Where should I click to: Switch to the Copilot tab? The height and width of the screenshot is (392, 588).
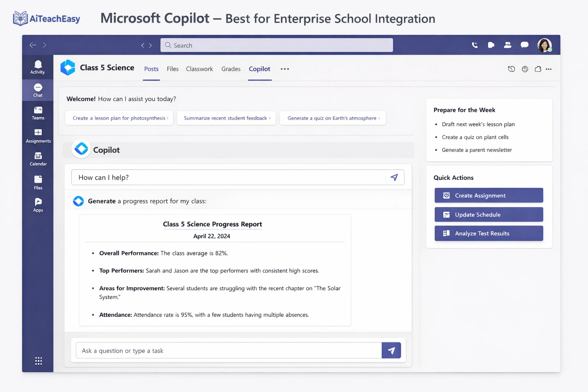coord(260,69)
